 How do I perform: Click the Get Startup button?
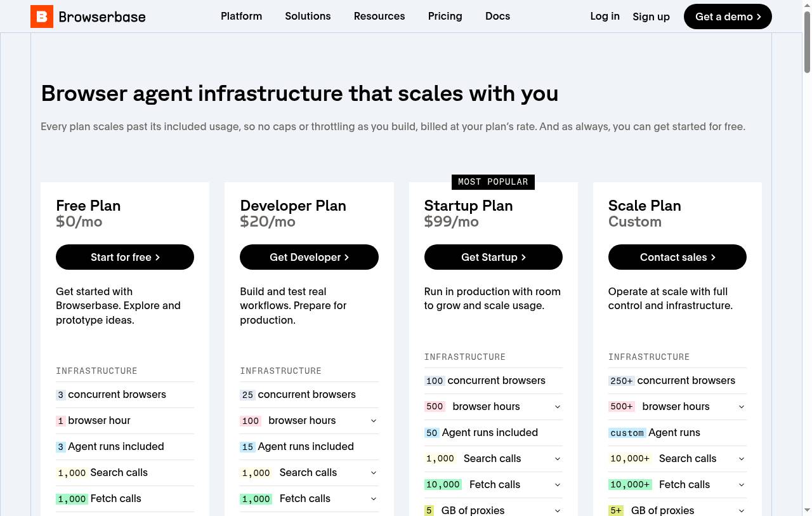point(493,257)
